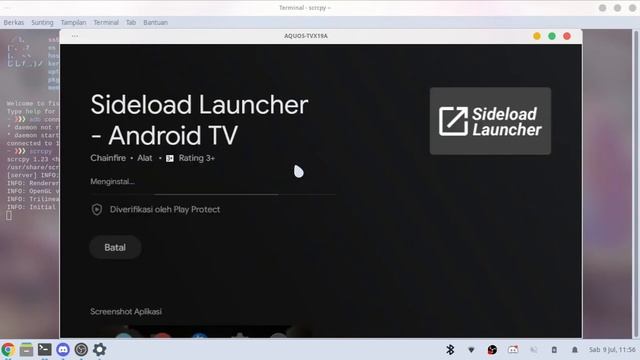Open the file manager from the taskbar
640x360 pixels.
pyautogui.click(x=26, y=350)
